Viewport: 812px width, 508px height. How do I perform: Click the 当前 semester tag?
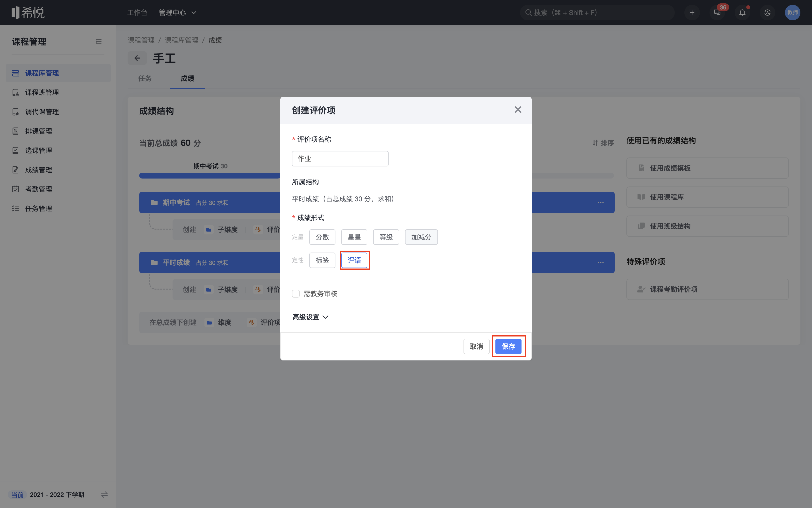click(17, 494)
